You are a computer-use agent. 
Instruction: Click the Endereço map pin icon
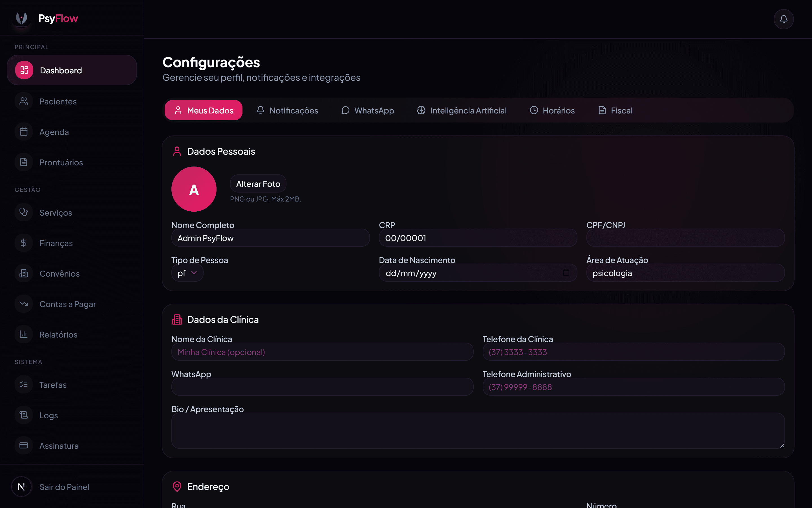[x=177, y=487]
